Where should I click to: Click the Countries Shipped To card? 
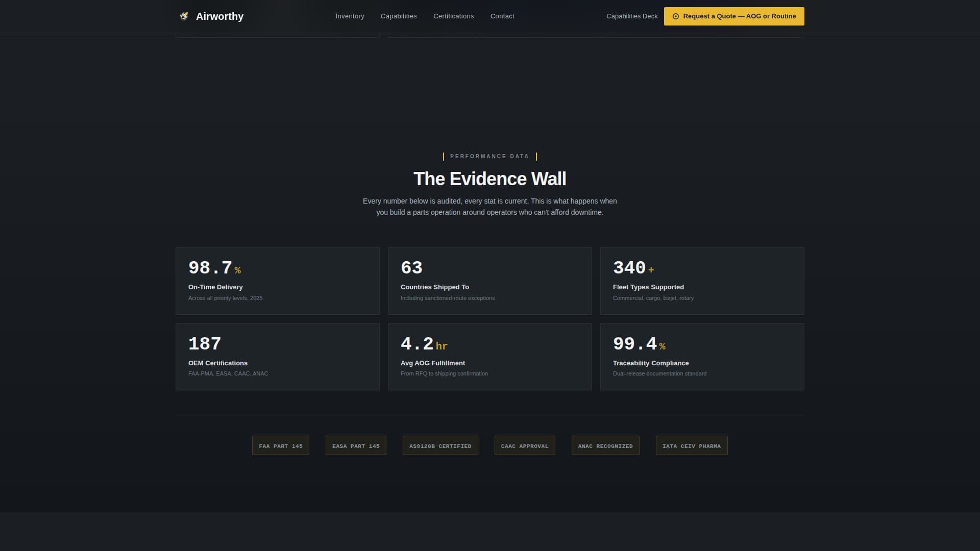point(489,281)
